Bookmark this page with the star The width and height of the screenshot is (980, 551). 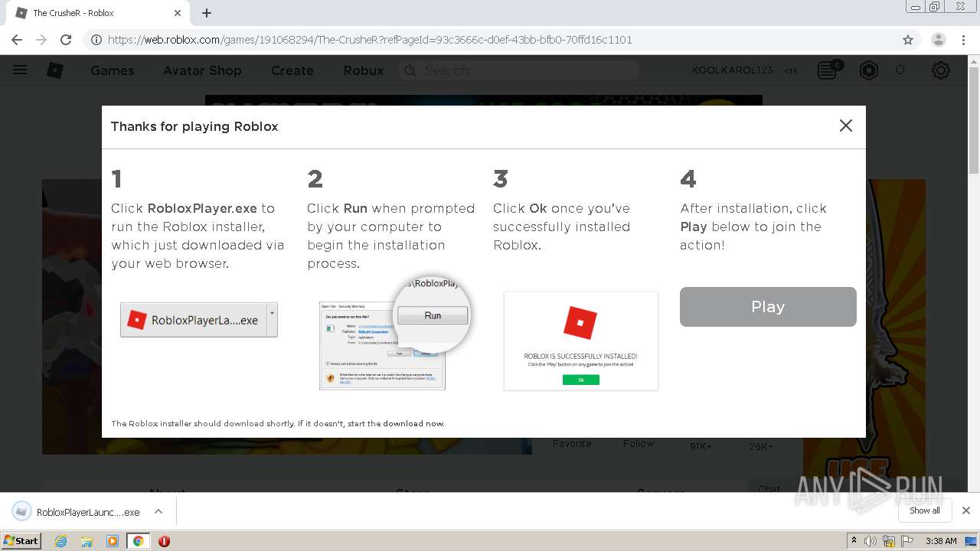click(908, 40)
